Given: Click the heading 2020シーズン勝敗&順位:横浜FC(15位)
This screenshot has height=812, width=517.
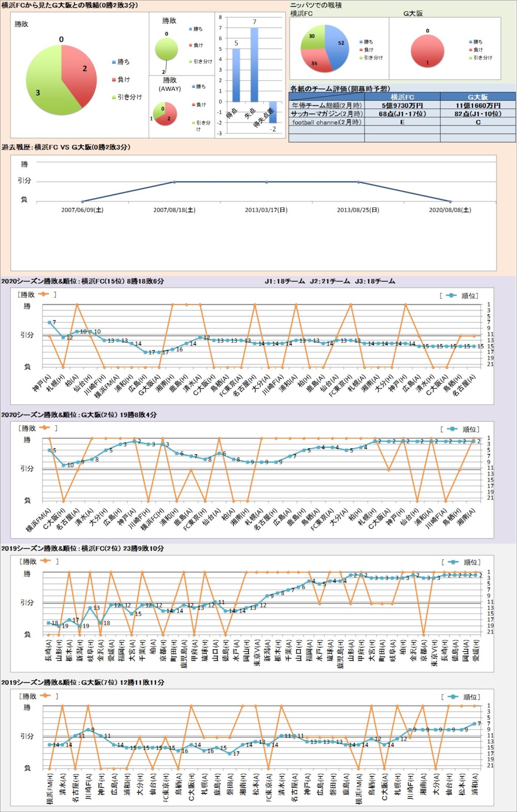Looking at the screenshot, I should pyautogui.click(x=83, y=281).
